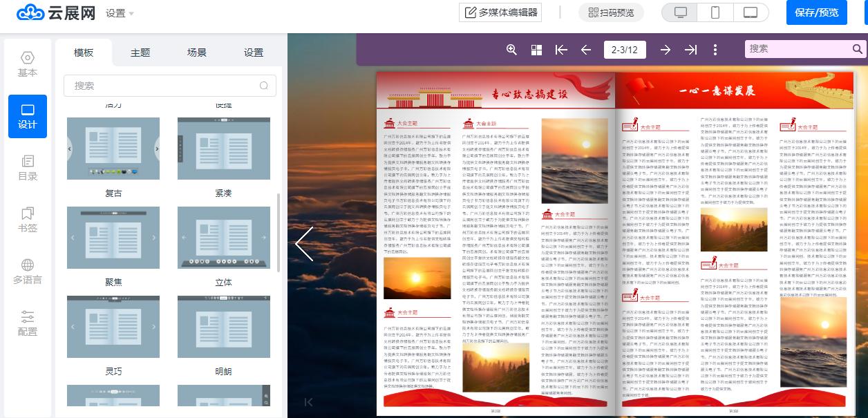Viewport: 868px width, 418px height.
Task: Open the page thumbnail grid view icon
Action: pos(536,50)
